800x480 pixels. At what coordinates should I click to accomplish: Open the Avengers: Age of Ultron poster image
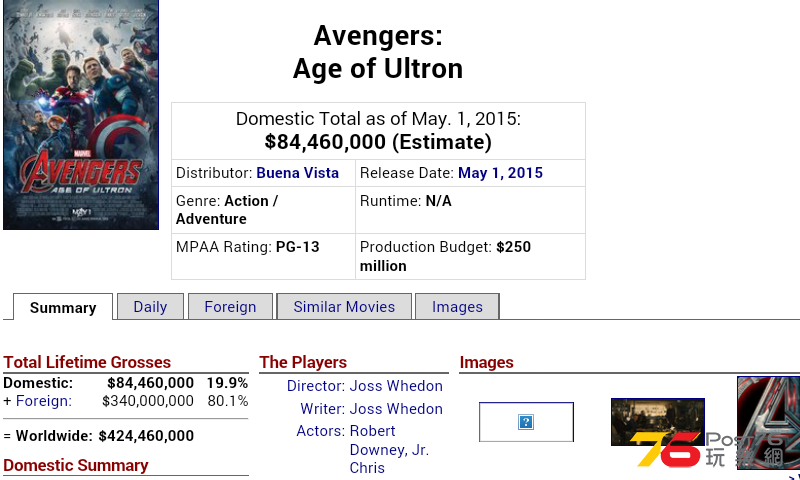tap(81, 114)
